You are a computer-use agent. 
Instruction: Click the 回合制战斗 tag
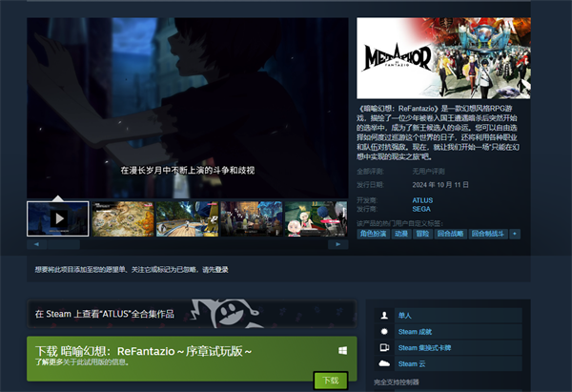(x=488, y=234)
